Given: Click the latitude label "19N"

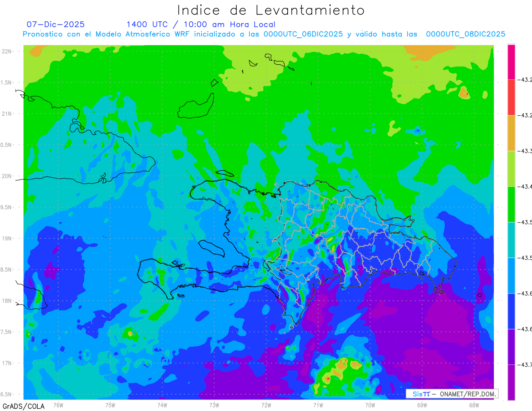Looking at the screenshot, I should (x=8, y=238).
